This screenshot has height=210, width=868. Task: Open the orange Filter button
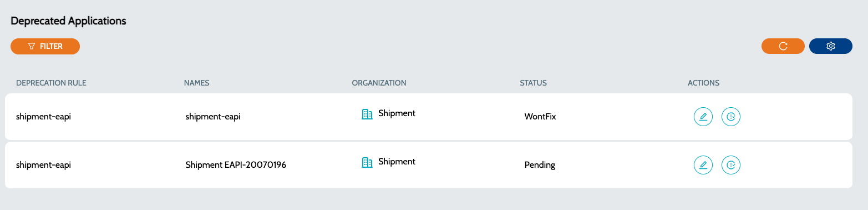(x=45, y=46)
